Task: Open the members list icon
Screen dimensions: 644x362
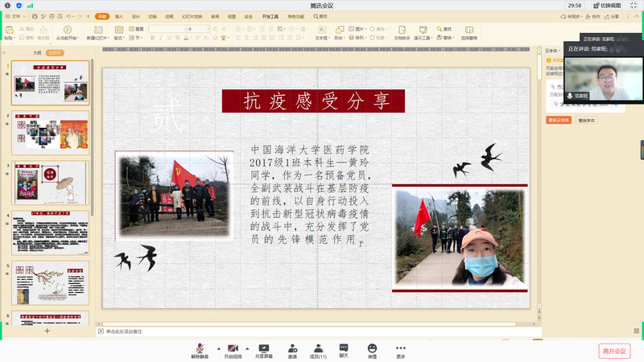Action: click(318, 348)
